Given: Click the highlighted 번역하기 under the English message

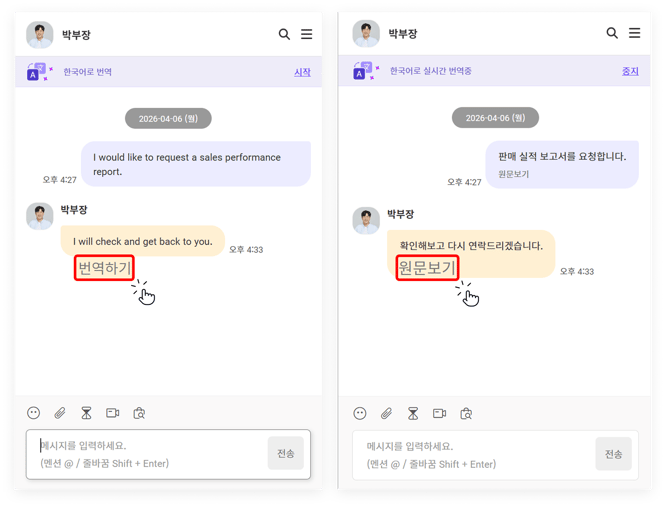Looking at the screenshot, I should (104, 268).
